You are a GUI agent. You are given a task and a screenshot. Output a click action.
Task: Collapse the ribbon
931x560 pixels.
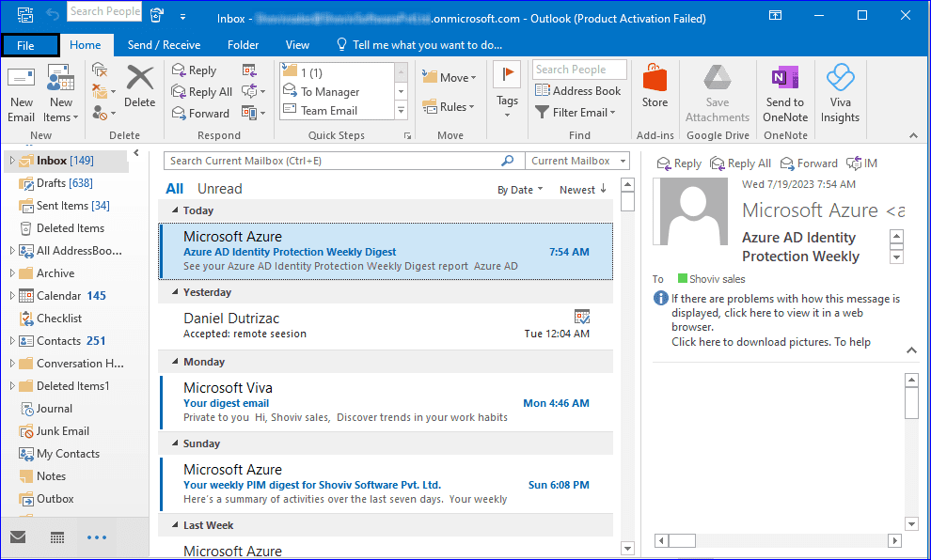point(913,136)
